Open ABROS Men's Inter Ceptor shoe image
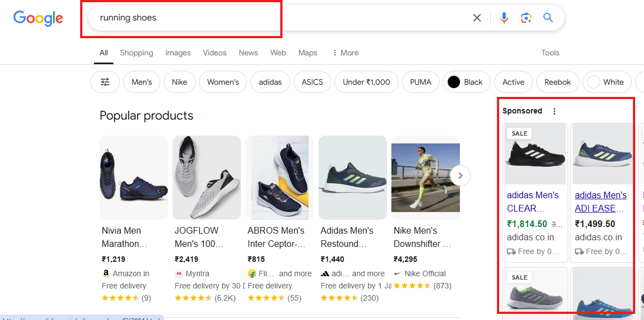The image size is (644, 320). tap(280, 178)
